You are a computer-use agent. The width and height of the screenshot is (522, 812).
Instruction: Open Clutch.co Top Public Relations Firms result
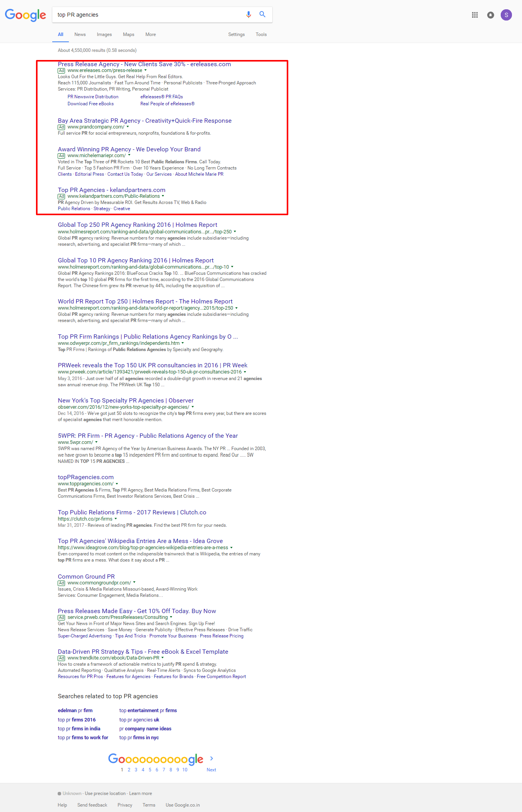(x=132, y=512)
